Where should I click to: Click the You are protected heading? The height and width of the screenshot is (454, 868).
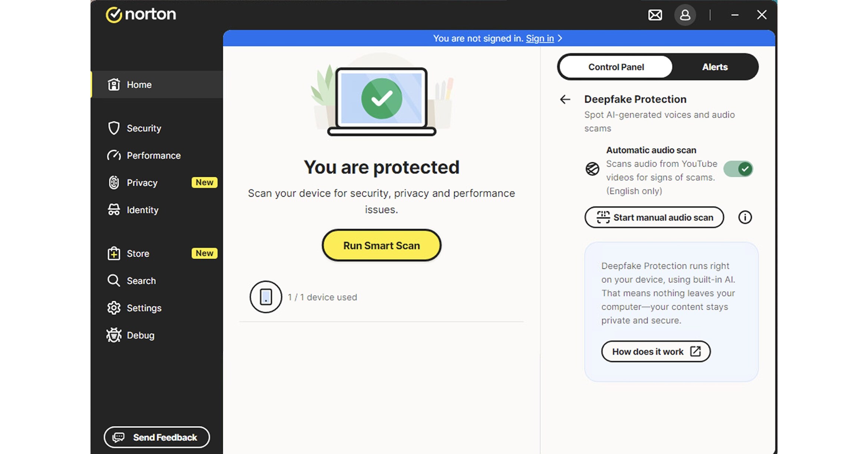(x=381, y=167)
